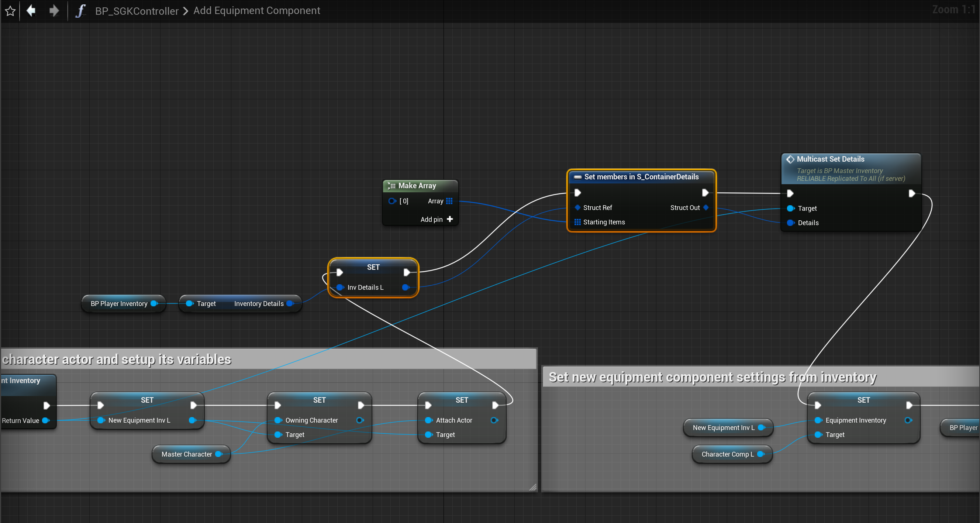Click the Struct Out output pin
The width and height of the screenshot is (980, 523).
(706, 208)
